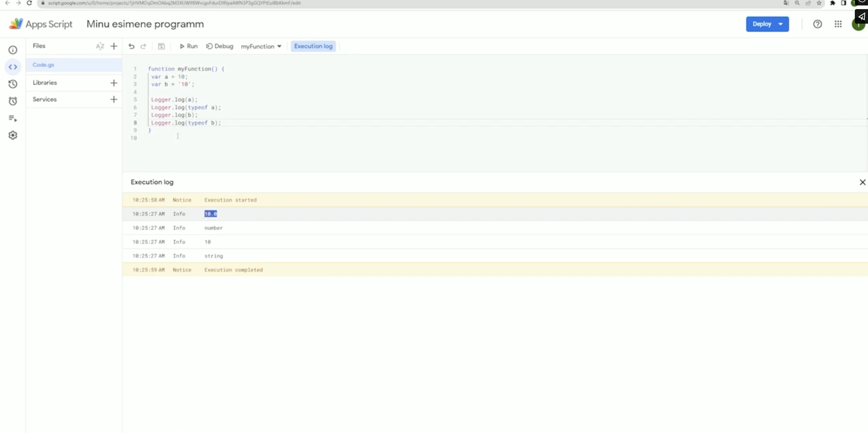
Task: Click the browser address bar URL
Action: 174,3
